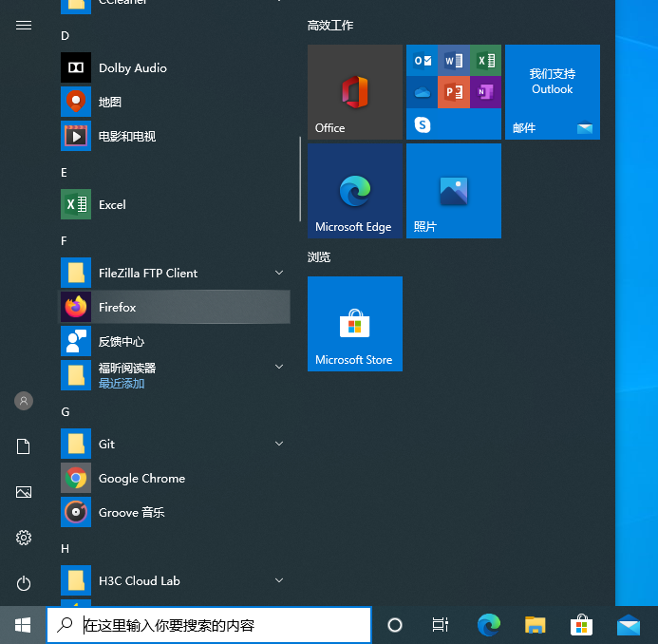Expand the Git folder chevron

[x=278, y=444]
